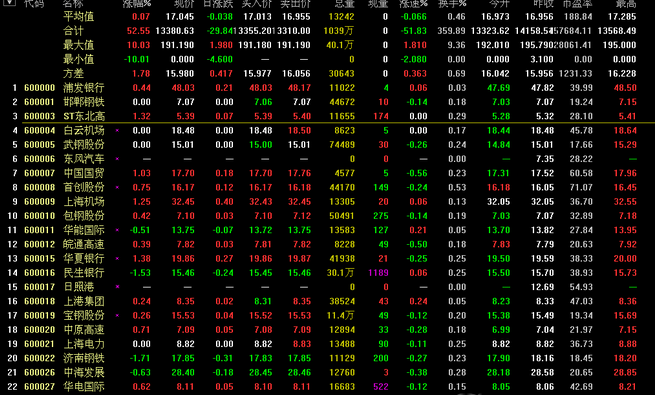Click the 市盈率 column header
This screenshot has height=395, width=655.
click(578, 4)
